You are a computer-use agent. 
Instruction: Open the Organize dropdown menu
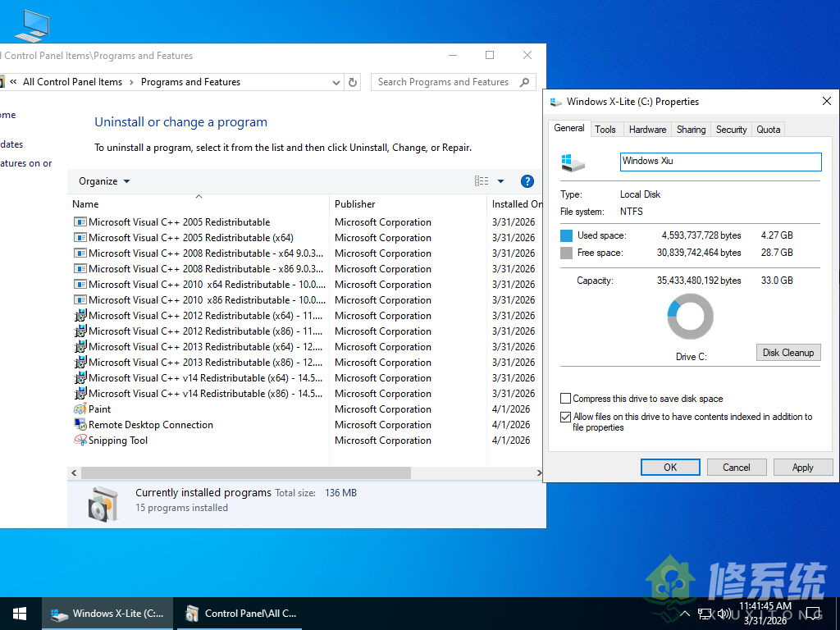103,180
